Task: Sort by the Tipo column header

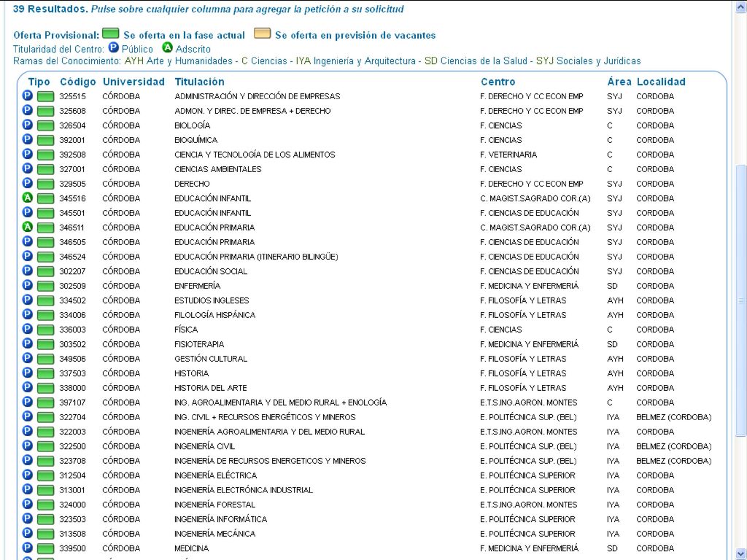Action: (39, 82)
